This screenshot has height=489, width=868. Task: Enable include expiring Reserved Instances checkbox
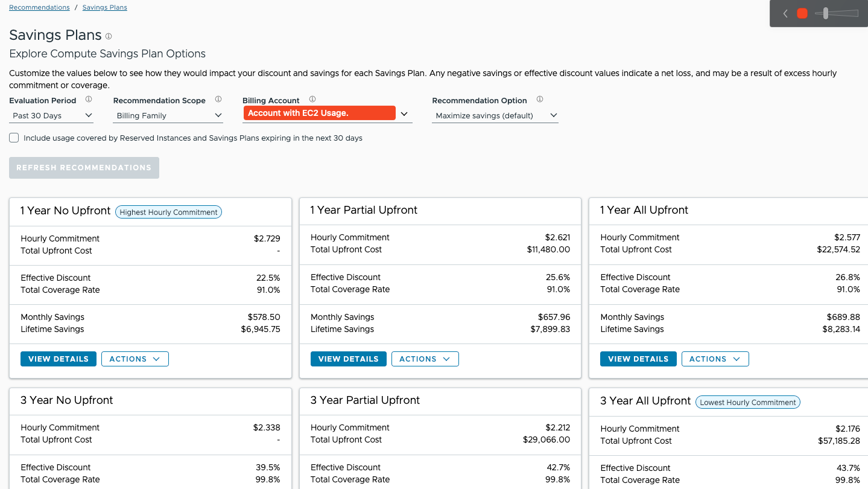(x=14, y=138)
